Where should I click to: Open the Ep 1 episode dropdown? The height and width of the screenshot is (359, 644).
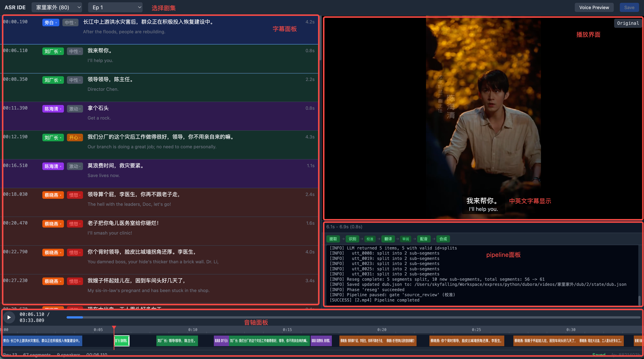click(115, 7)
